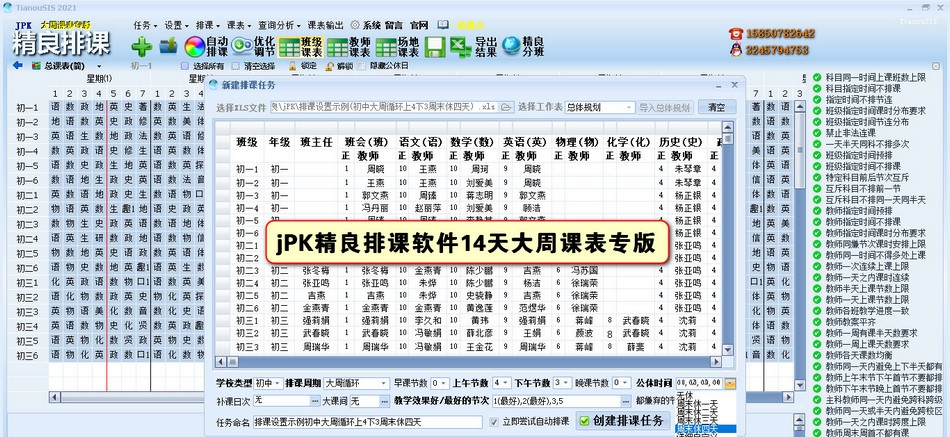This screenshot has height=437, width=950.
Task: Click the 导入总体规划 button
Action: pyautogui.click(x=665, y=107)
